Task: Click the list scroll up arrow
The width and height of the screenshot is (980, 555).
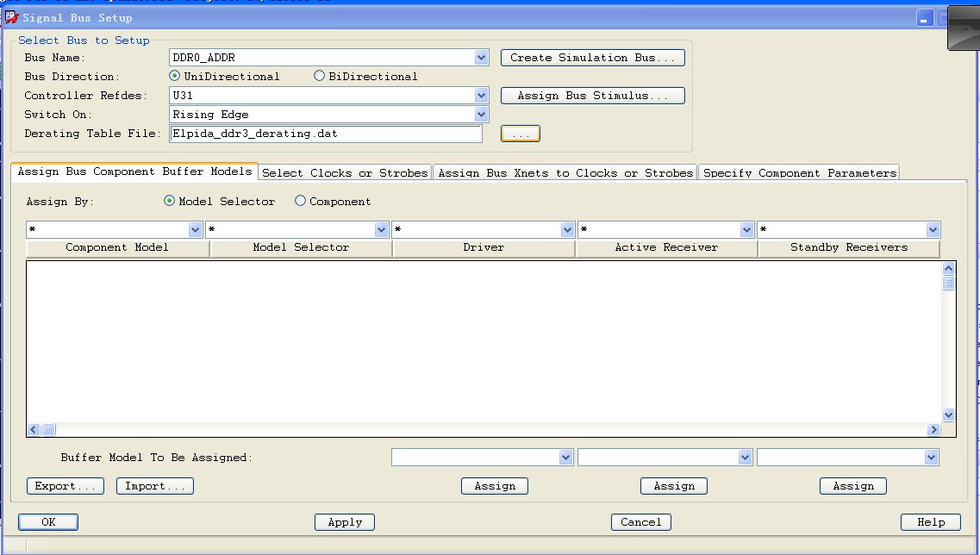Action: click(948, 269)
